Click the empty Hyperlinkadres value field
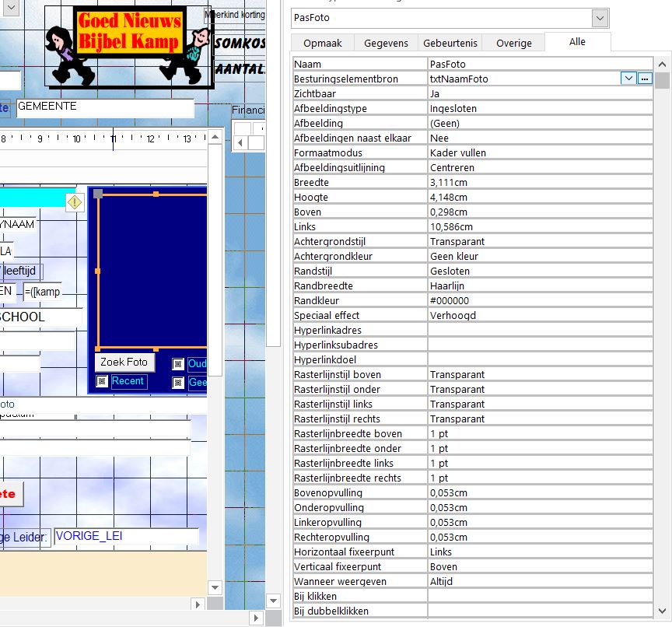 540,330
